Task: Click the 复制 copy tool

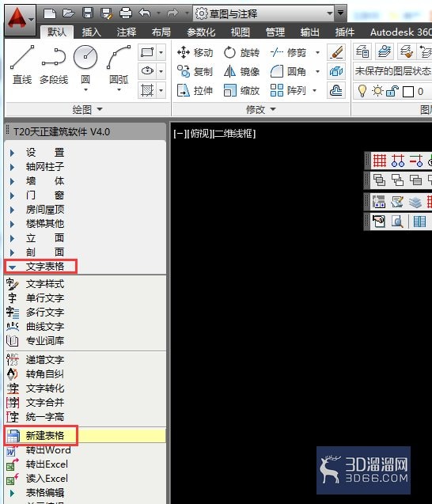Action: [x=195, y=71]
